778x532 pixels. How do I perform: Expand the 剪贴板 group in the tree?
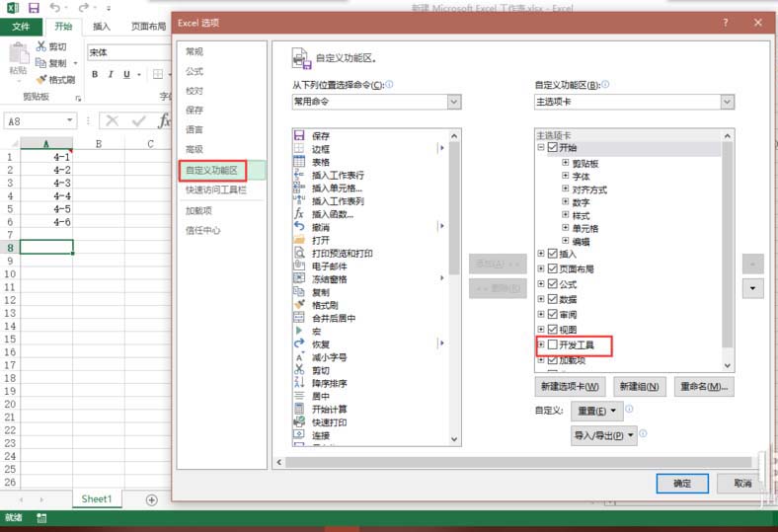565,163
